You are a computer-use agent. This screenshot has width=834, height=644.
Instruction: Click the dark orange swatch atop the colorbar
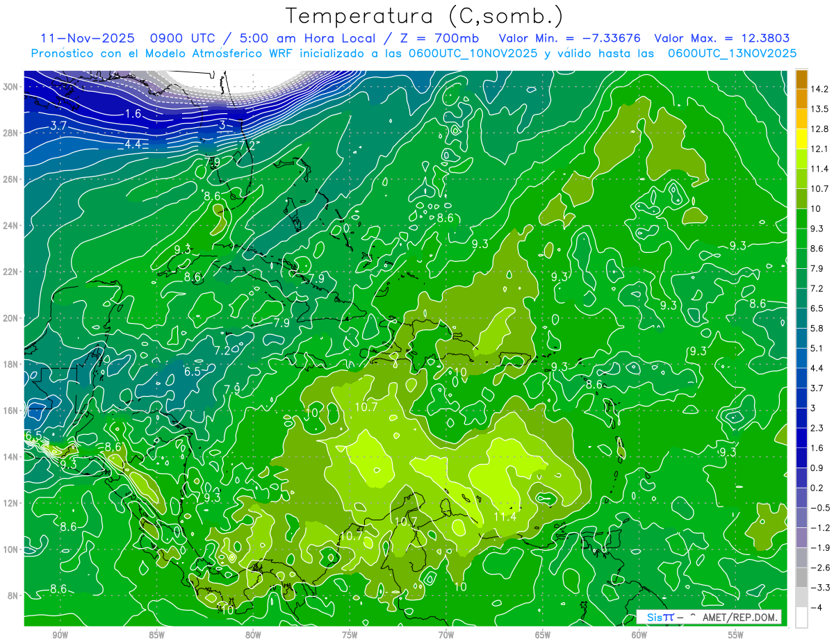point(801,80)
